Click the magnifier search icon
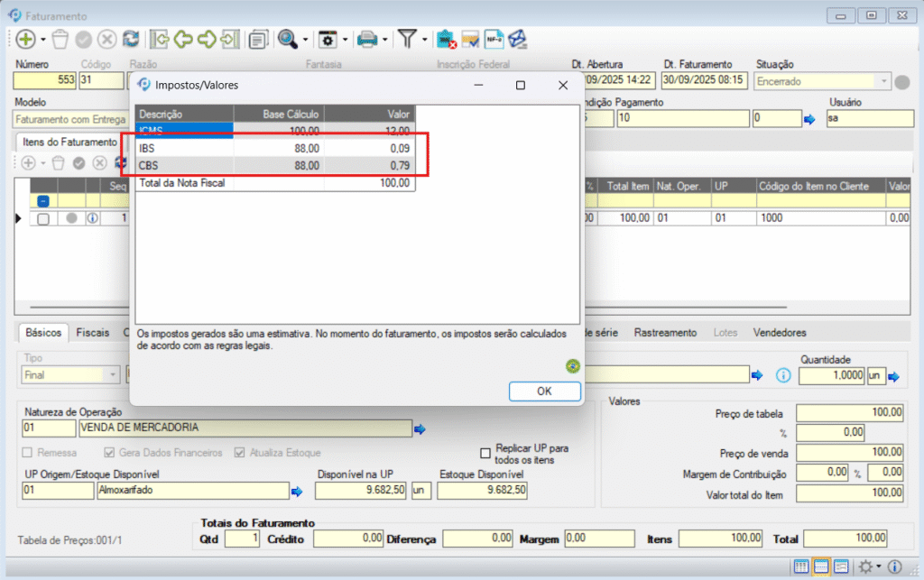Viewport: 924px width, 580px height. point(287,40)
